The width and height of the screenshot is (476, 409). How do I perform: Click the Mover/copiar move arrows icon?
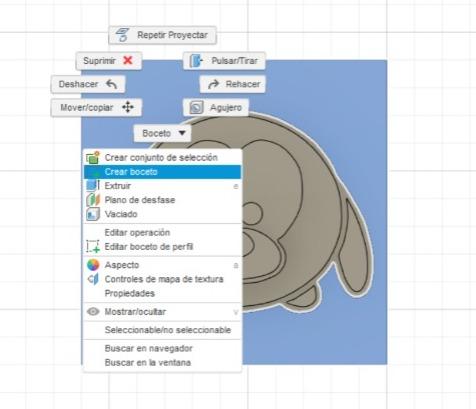[x=128, y=107]
